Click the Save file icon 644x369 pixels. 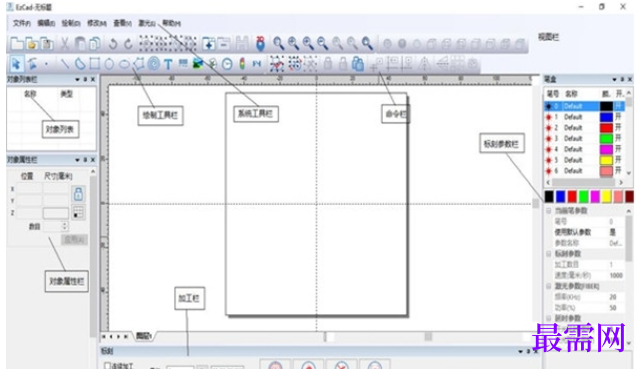point(47,44)
